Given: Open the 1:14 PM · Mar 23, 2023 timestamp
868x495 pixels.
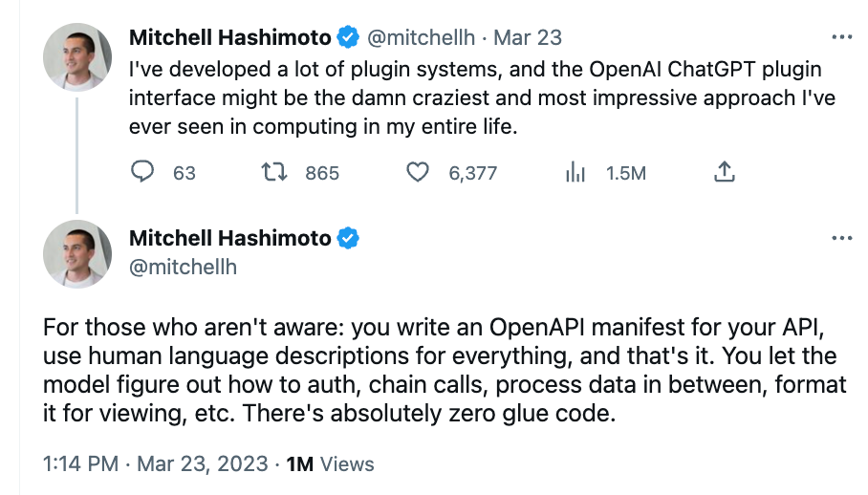Looking at the screenshot, I should pos(156,463).
